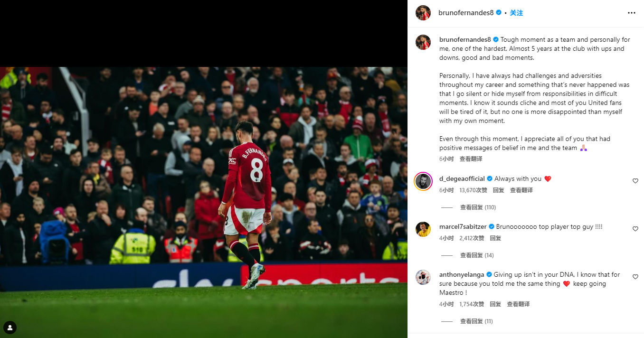The width and height of the screenshot is (644, 338).
Task: Open d_degeaofficial's story-ringed avatar
Action: pos(423,181)
